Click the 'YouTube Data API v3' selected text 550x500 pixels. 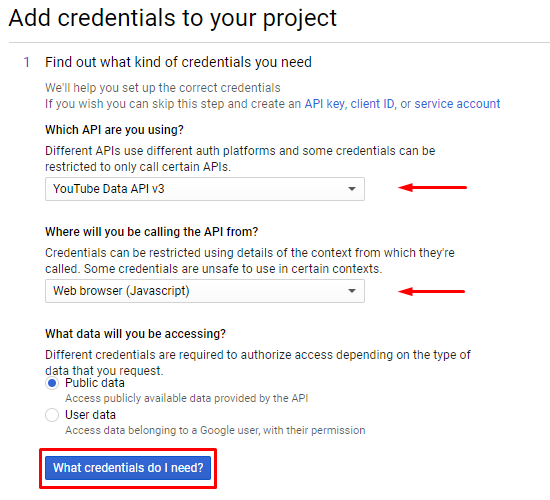109,189
